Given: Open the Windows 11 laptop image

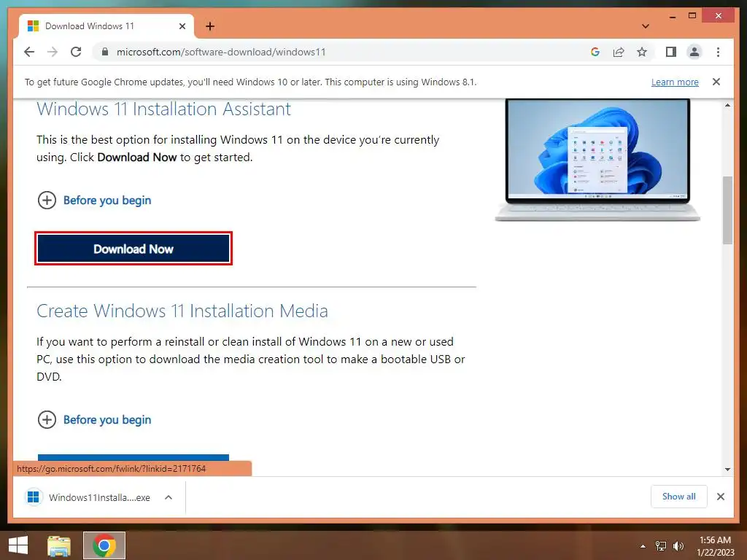Looking at the screenshot, I should [x=597, y=160].
